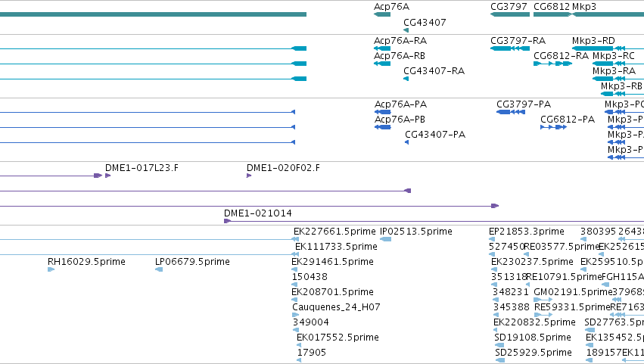This screenshot has width=644, height=364.
Task: Click the Mkp3 gene label
Action: (x=584, y=7)
